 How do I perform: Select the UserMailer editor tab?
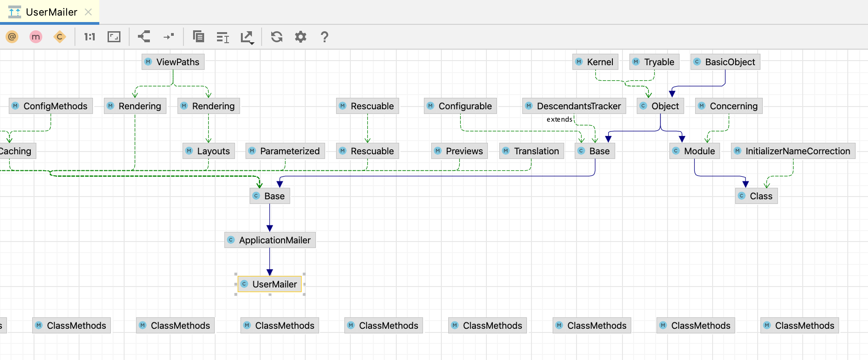pos(51,12)
